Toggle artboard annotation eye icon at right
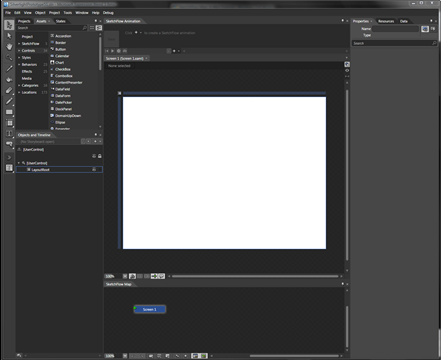 (x=347, y=71)
